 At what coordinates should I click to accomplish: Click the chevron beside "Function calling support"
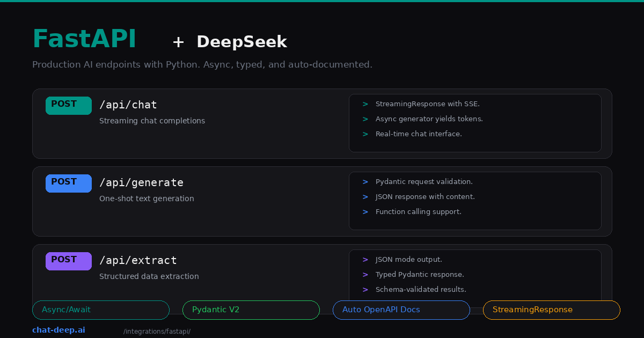(x=365, y=211)
